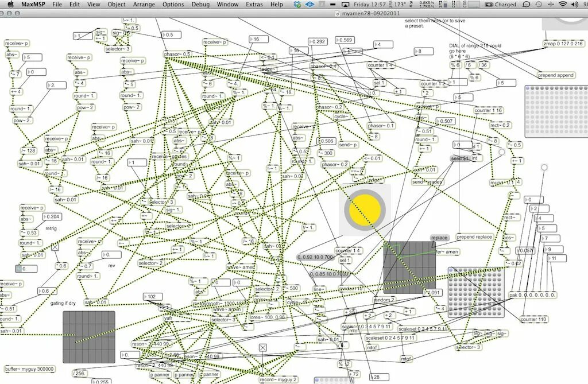Open the File menu
This screenshot has width=588, height=384.
(57, 5)
